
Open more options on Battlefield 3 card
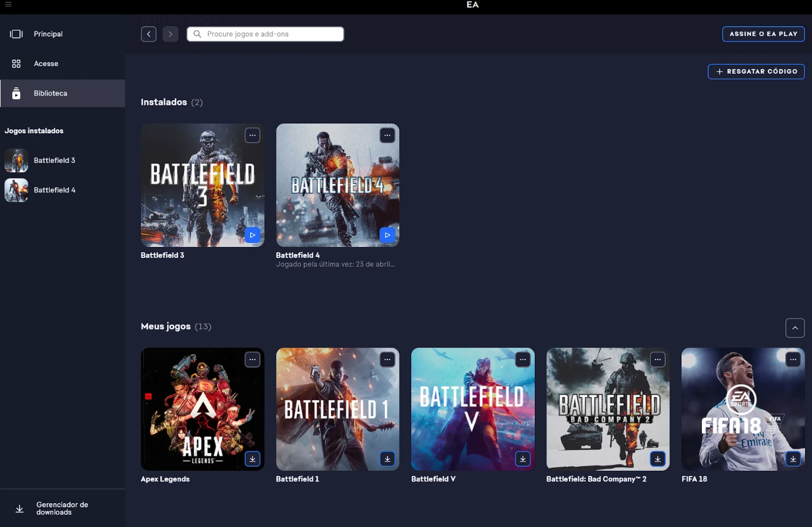coord(252,136)
